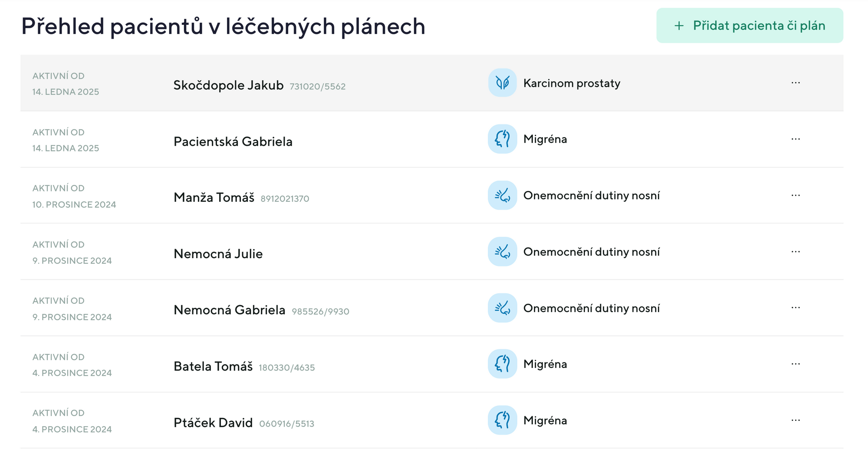Select the nasal sinus icon for Manža Tomáš

pos(502,196)
